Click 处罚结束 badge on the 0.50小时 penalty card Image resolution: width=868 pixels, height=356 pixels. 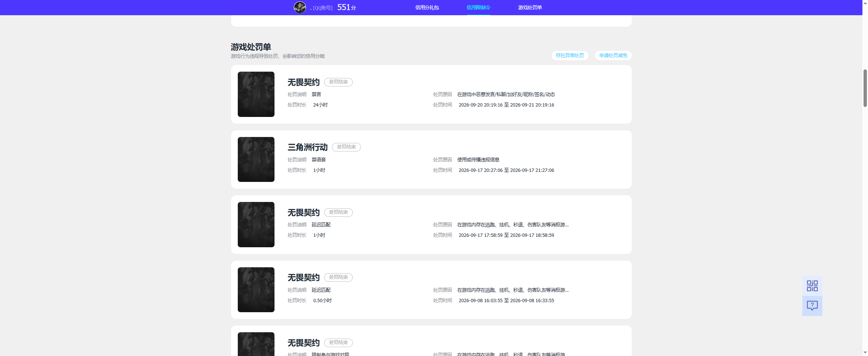(x=338, y=277)
